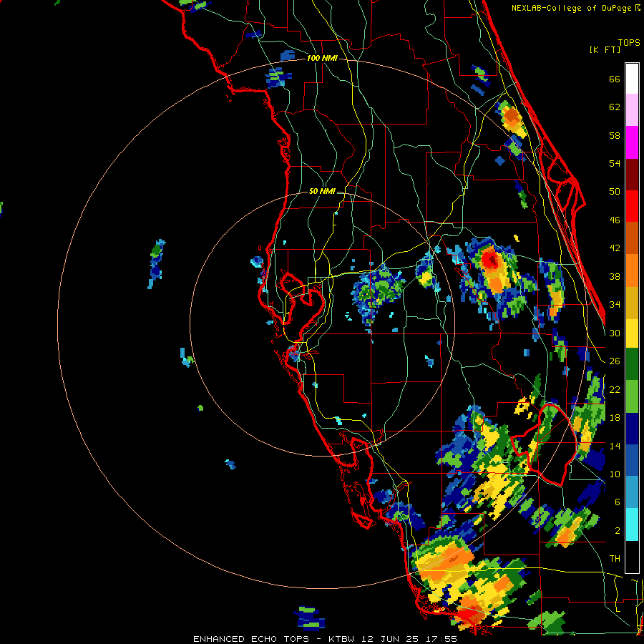The width and height of the screenshot is (644, 644).
Task: Click the TH legend label
Action: pos(615,559)
